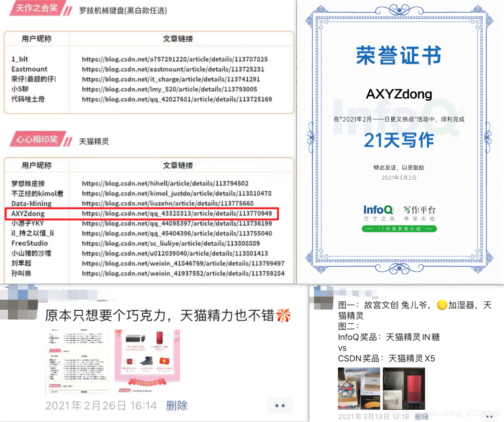Click the 罗技机械键盘 prize text
Image resolution: width=504 pixels, height=422 pixels.
pyautogui.click(x=123, y=11)
